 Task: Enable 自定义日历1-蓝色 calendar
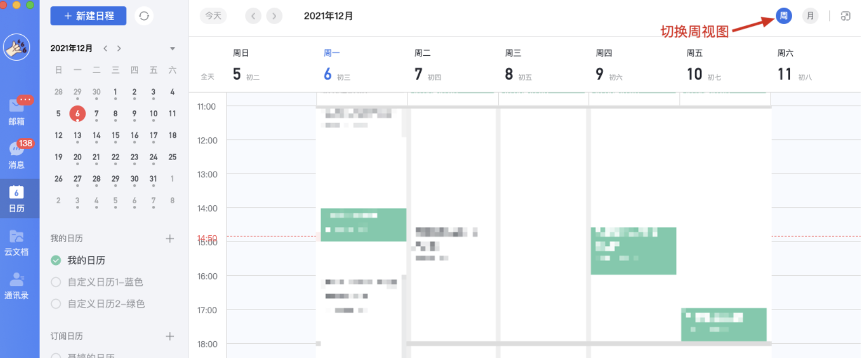[56, 282]
